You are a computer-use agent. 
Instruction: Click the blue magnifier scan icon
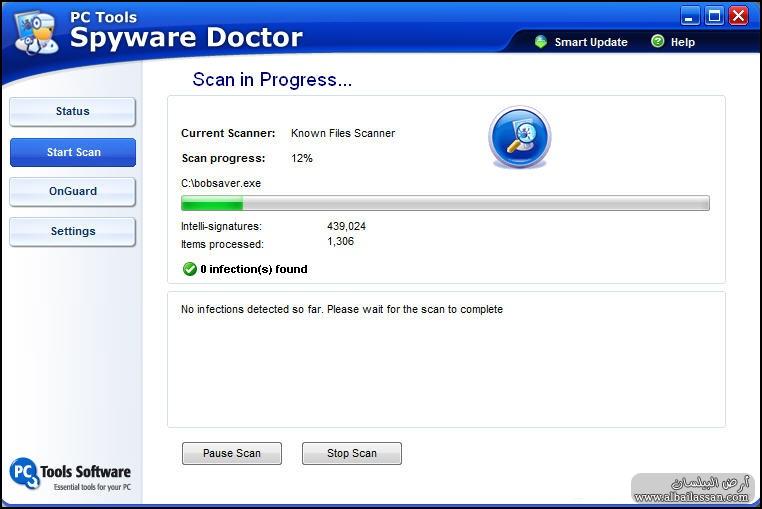[520, 137]
